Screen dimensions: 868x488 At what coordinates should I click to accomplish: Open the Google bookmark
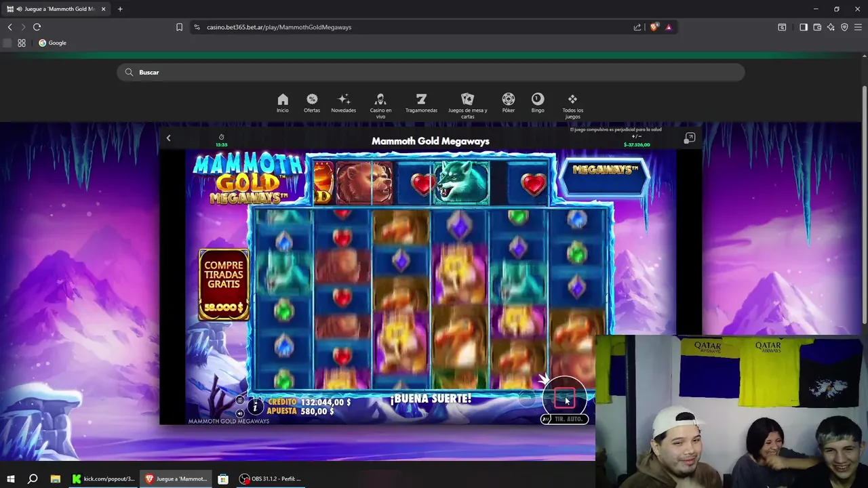(x=52, y=43)
